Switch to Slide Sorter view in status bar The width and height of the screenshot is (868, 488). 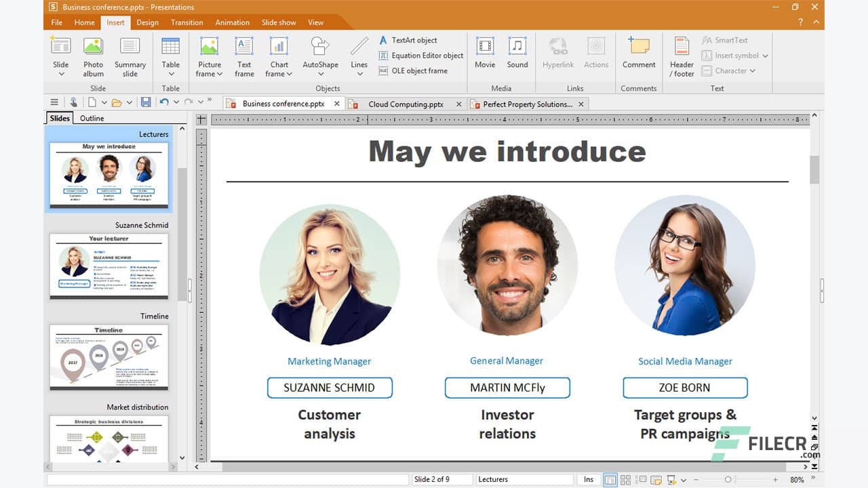625,479
